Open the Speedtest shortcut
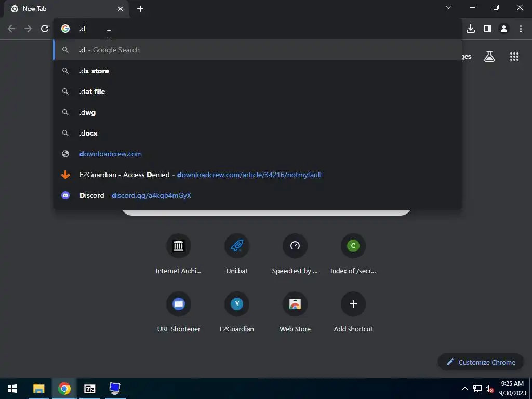This screenshot has height=399, width=532. click(x=295, y=254)
